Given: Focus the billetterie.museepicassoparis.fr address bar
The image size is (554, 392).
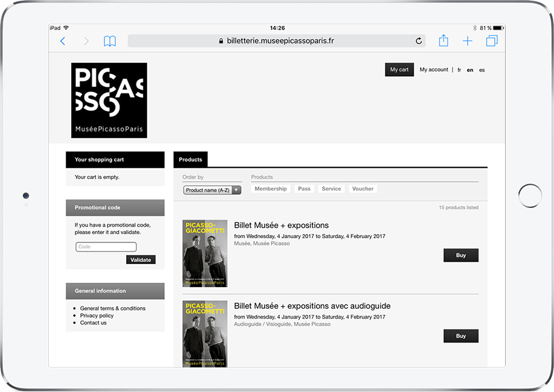Looking at the screenshot, I should [x=276, y=41].
